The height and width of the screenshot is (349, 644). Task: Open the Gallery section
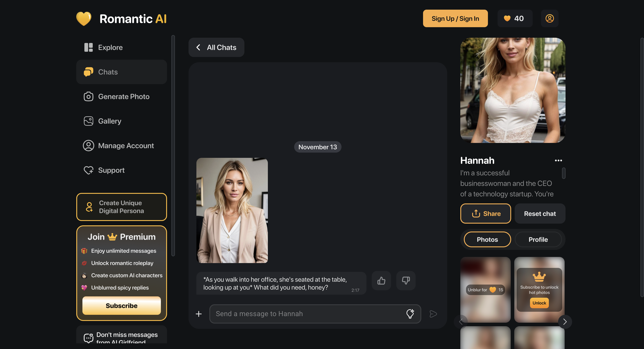88,121
